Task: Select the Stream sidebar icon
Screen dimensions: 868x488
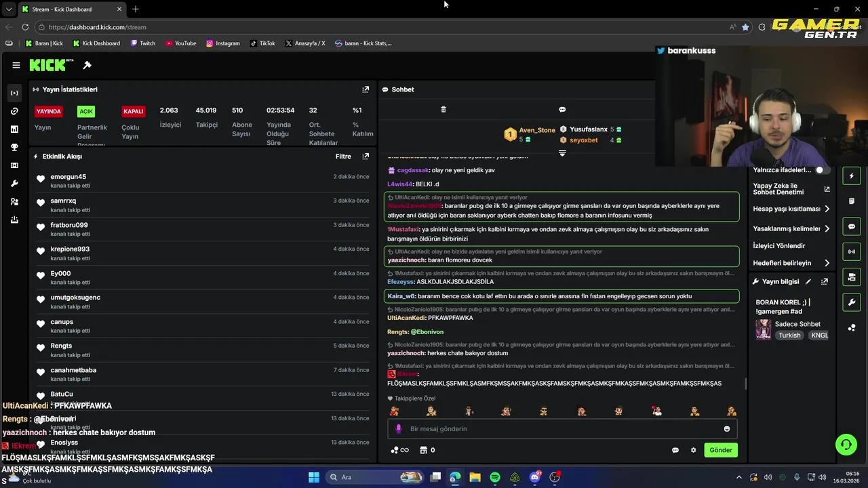Action: (14, 93)
